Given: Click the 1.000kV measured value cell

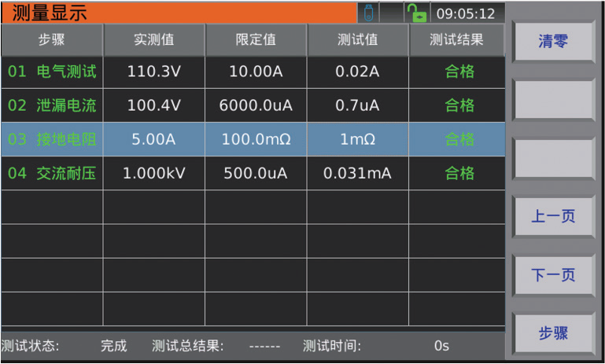Looking at the screenshot, I should pos(154,174).
